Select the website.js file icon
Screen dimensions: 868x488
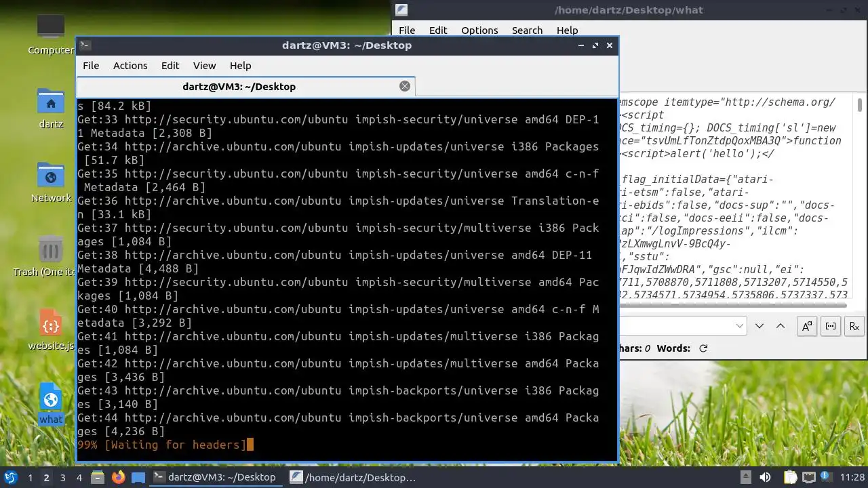pos(51,331)
